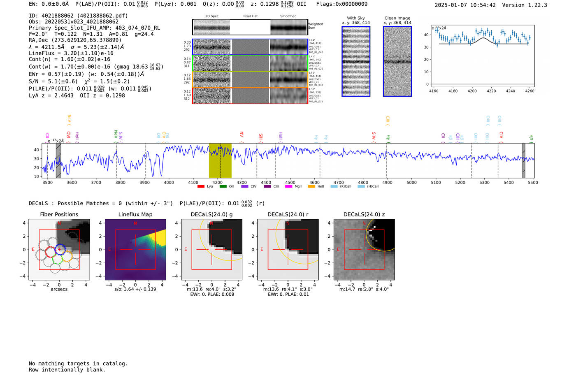Image resolution: width=576 pixels, height=392 pixels.
Task: Click the red Lyα legend swatch
Action: tap(201, 187)
